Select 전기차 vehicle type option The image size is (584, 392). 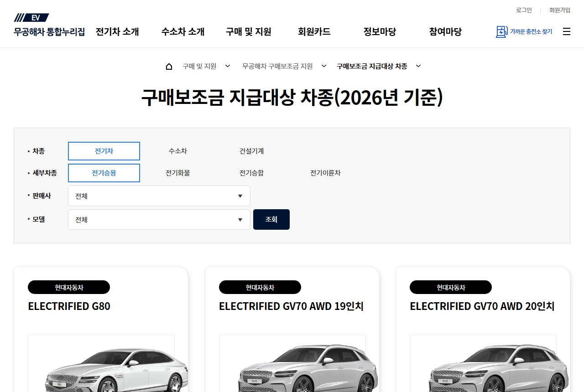pos(104,151)
